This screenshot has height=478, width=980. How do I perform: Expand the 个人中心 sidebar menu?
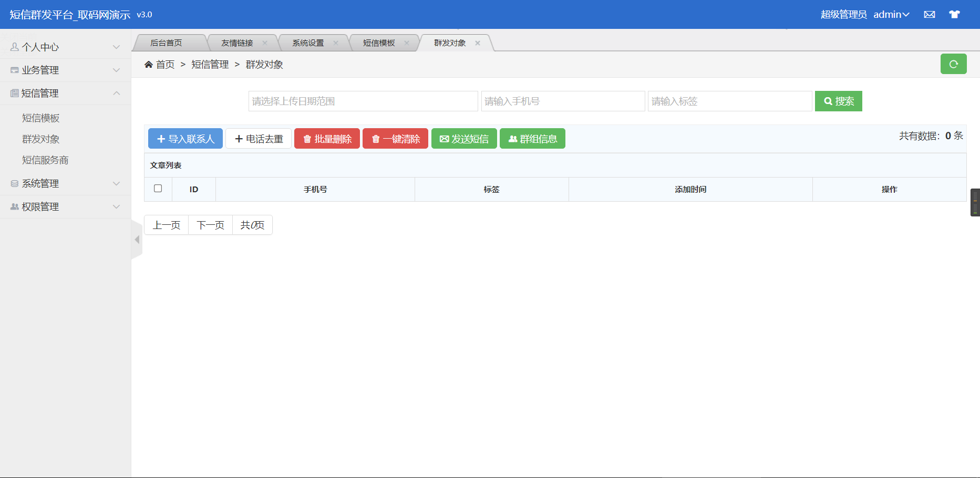pos(65,47)
